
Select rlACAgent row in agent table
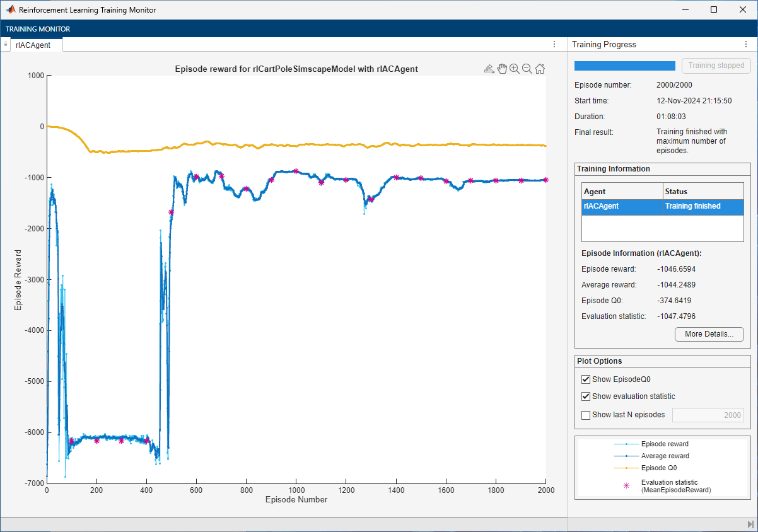[662, 206]
